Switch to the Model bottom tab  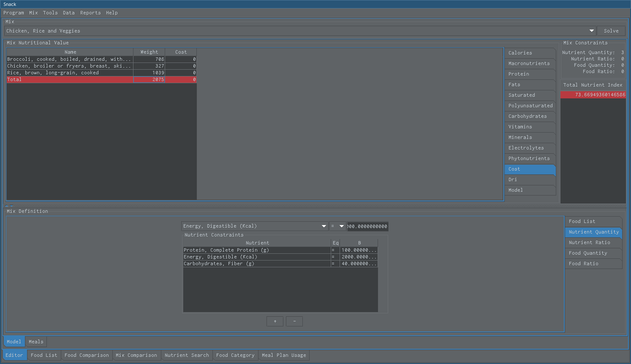pos(14,342)
